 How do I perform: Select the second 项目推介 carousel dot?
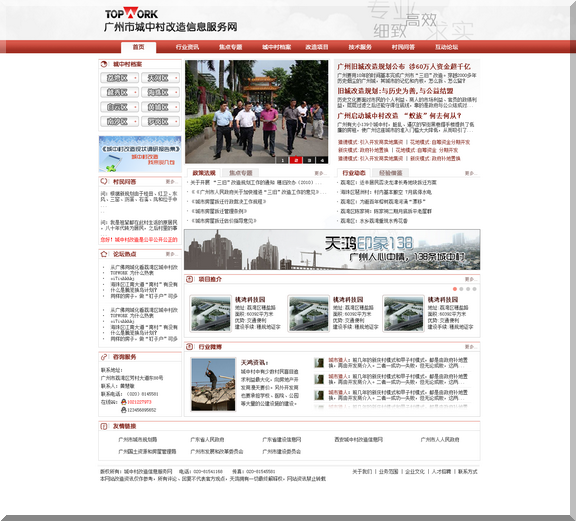click(x=461, y=289)
